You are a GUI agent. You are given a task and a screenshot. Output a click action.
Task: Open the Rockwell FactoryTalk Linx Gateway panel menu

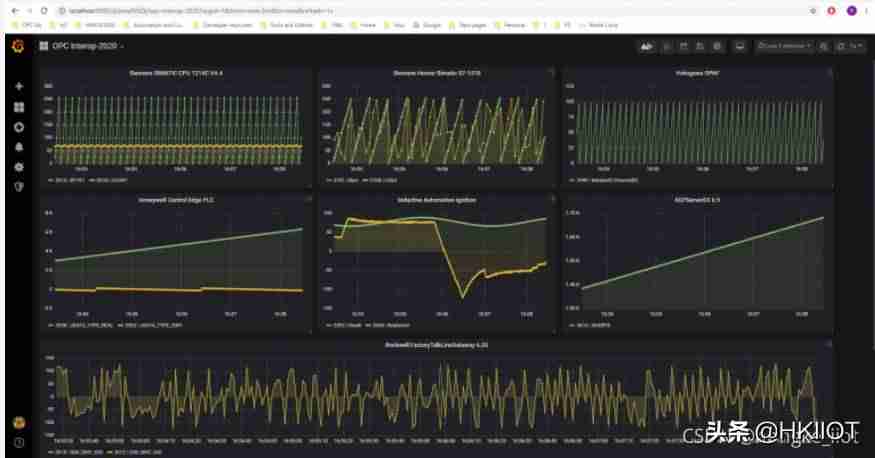pyautogui.click(x=436, y=345)
